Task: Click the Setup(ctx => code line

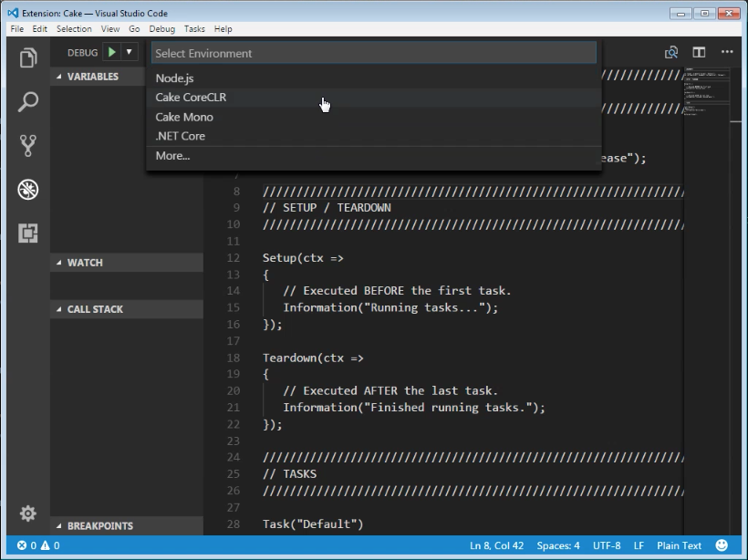Action: tap(303, 258)
